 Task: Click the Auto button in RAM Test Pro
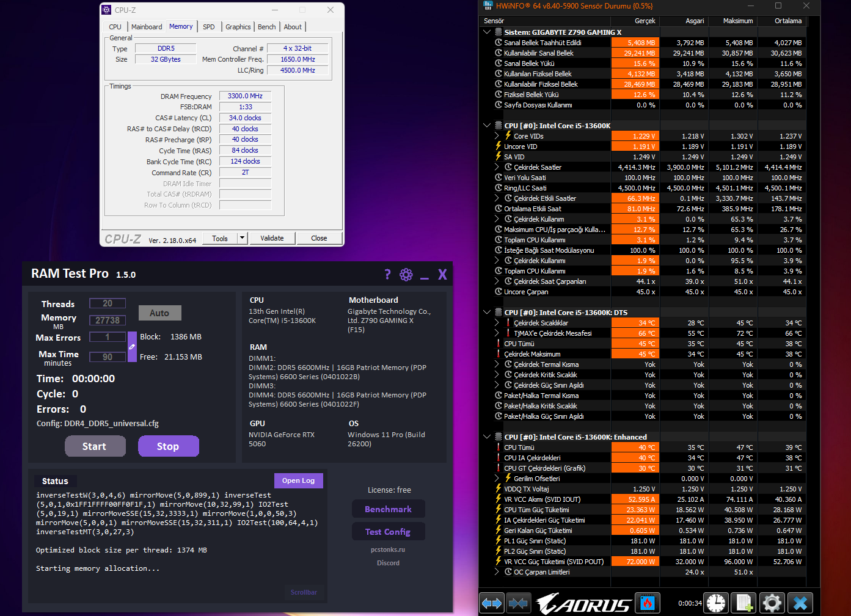[x=159, y=313]
